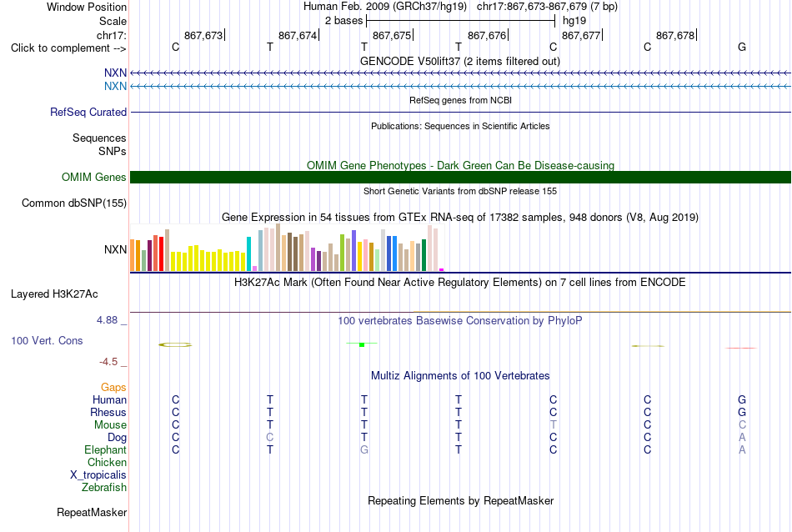Image resolution: width=792 pixels, height=532 pixels.
Task: Click the RefSeq Curated label
Action: (x=88, y=113)
